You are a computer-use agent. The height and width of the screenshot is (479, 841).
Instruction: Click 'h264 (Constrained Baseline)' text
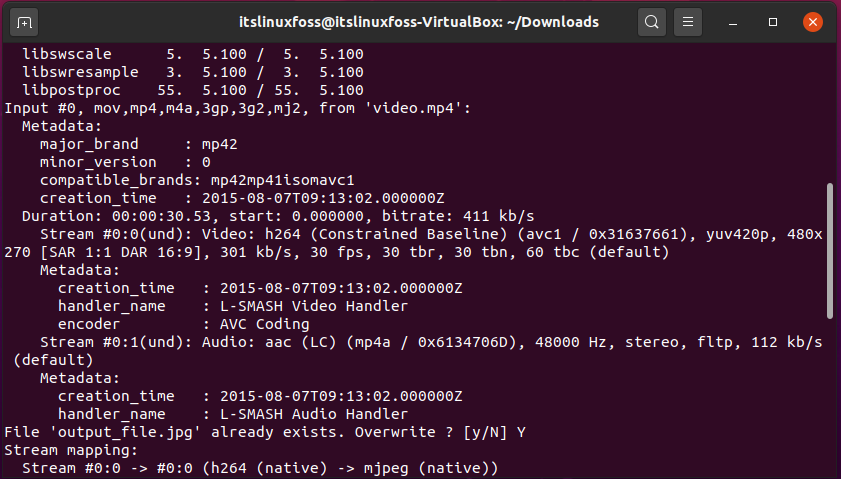(x=386, y=234)
